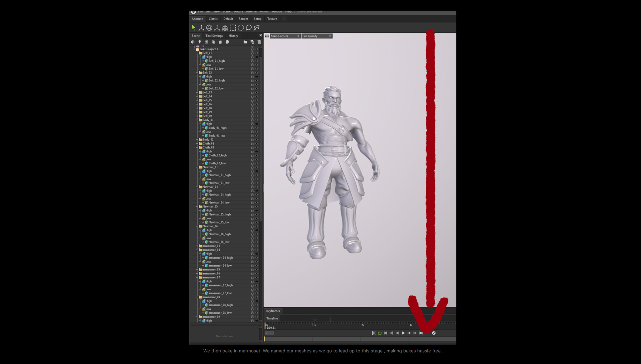Click the rectangular marquee select tool
Image resolution: width=641 pixels, height=364 pixels.
233,28
